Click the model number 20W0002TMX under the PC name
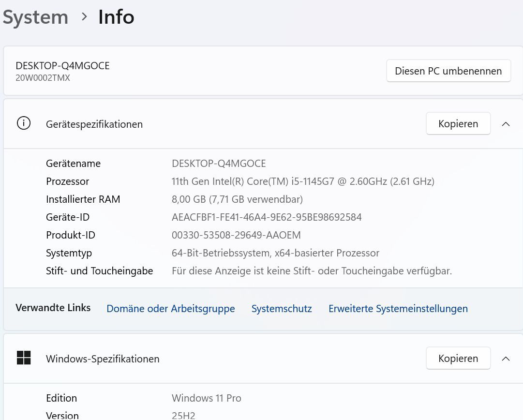This screenshot has width=523, height=420. (43, 78)
